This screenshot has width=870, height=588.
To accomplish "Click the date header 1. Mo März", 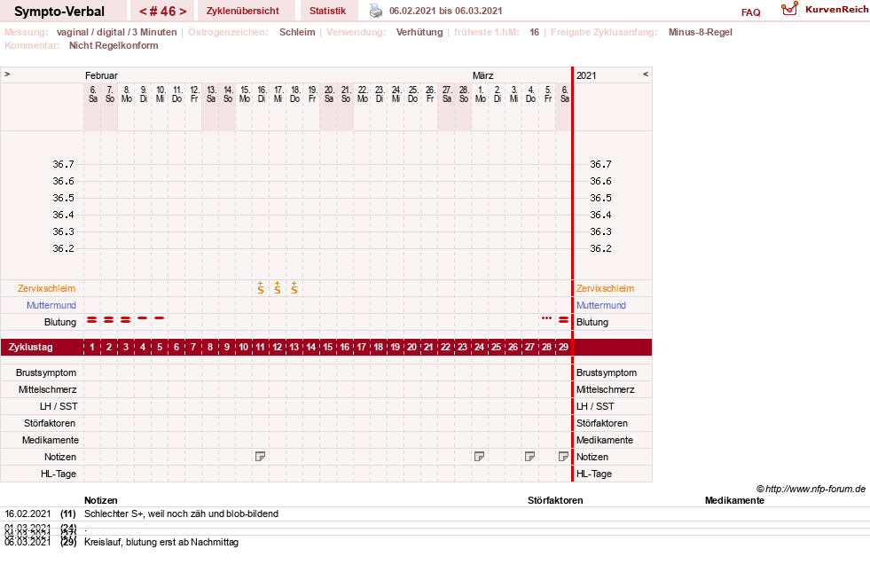I will [481, 94].
